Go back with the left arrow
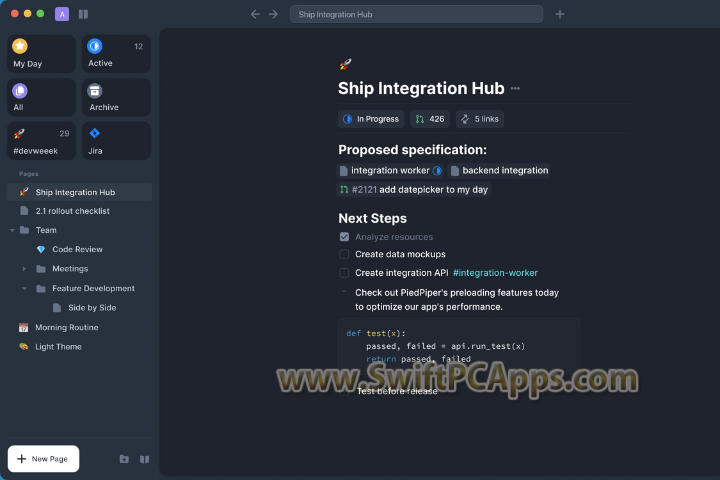This screenshot has width=720, height=480. 255,14
